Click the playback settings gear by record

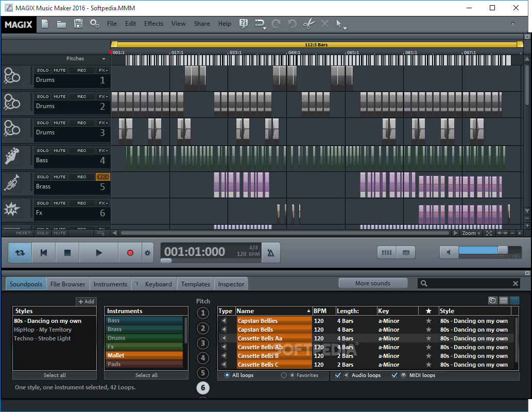148,253
